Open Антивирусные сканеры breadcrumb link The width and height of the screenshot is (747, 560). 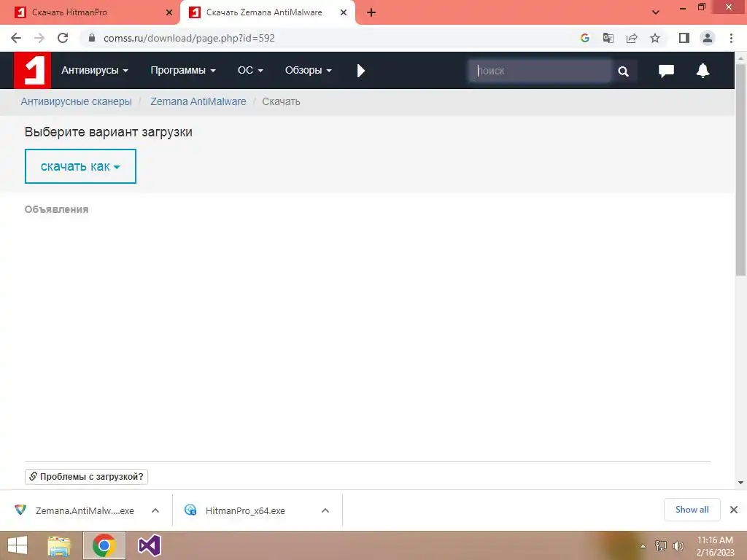pos(76,101)
